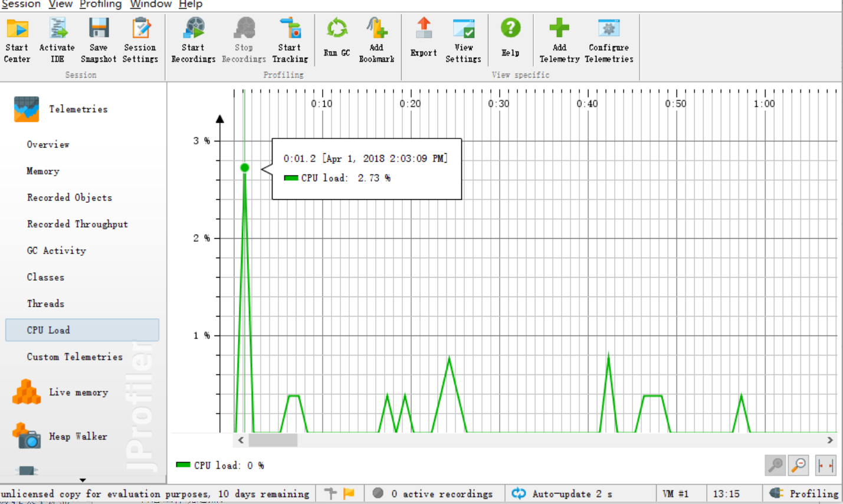Click the recording circle icon in status bar
The image size is (843, 504).
coord(378,493)
